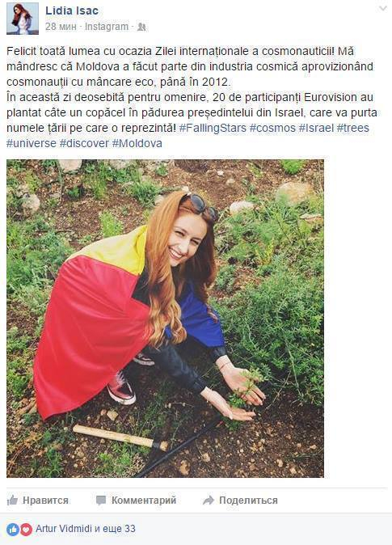The width and height of the screenshot is (392, 545).
Task: Click the red heart reaction icon
Action: pyautogui.click(x=26, y=530)
